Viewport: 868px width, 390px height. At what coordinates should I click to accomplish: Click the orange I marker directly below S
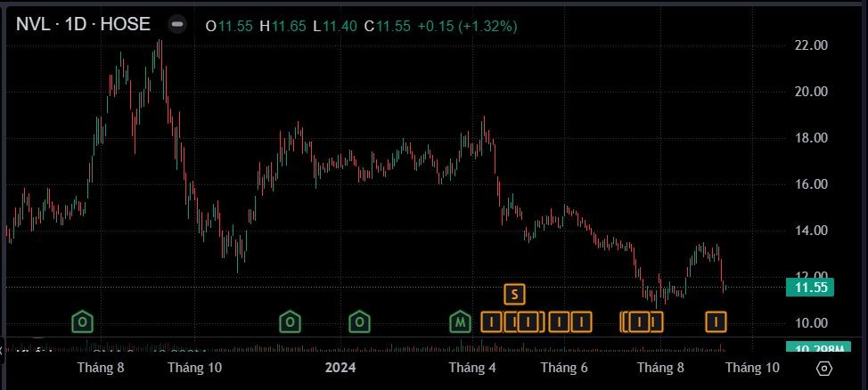coord(513,321)
